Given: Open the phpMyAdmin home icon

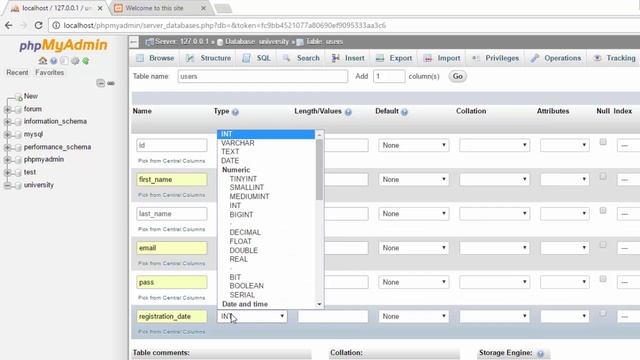Looking at the screenshot, I should coord(43,61).
